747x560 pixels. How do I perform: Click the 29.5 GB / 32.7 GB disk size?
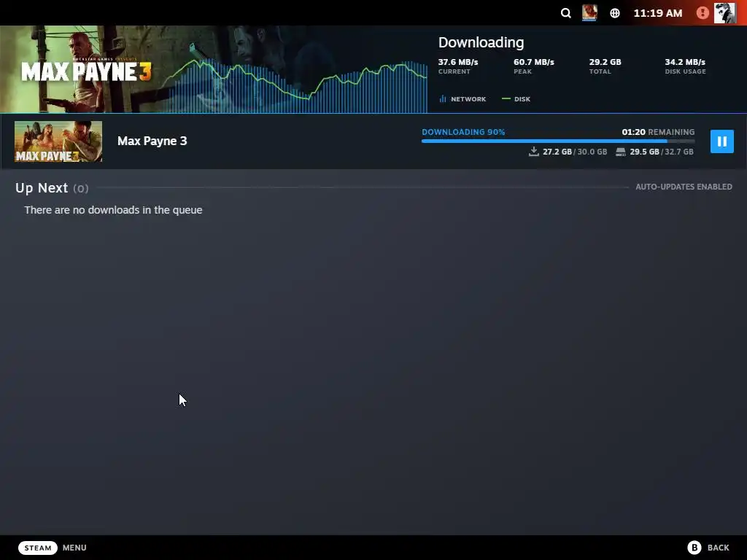pos(661,152)
